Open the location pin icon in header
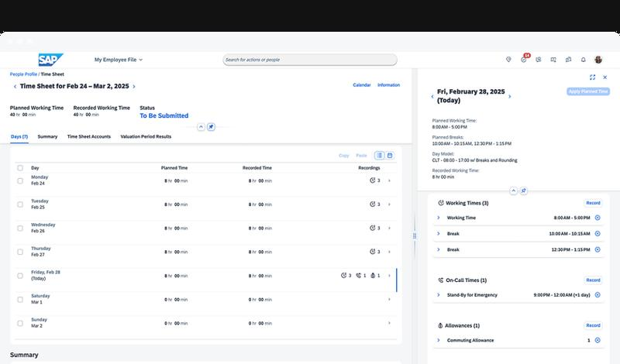Screen dimensions: 620x364 click(508, 60)
